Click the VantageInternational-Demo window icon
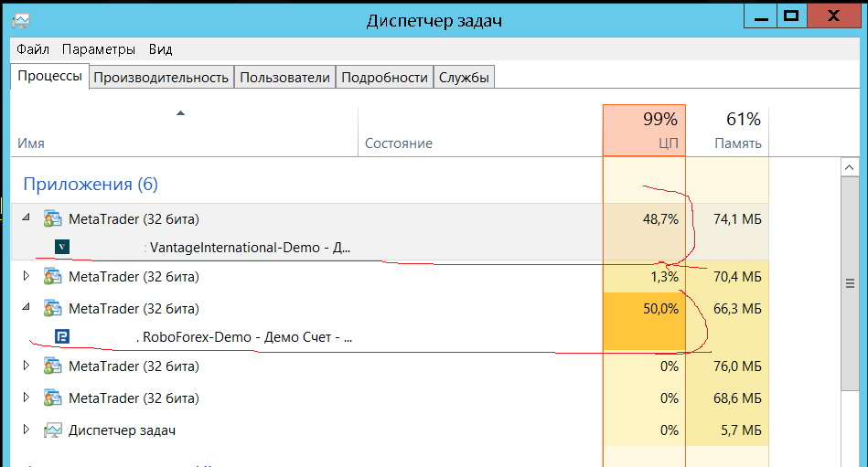Screen dimensions: 868x467 pos(62,247)
